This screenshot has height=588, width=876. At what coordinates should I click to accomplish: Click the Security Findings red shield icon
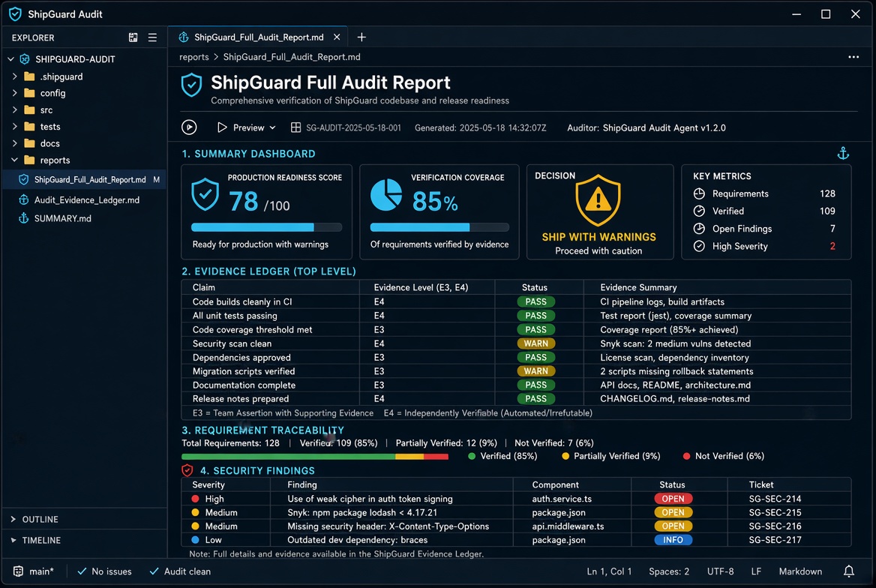[187, 470]
